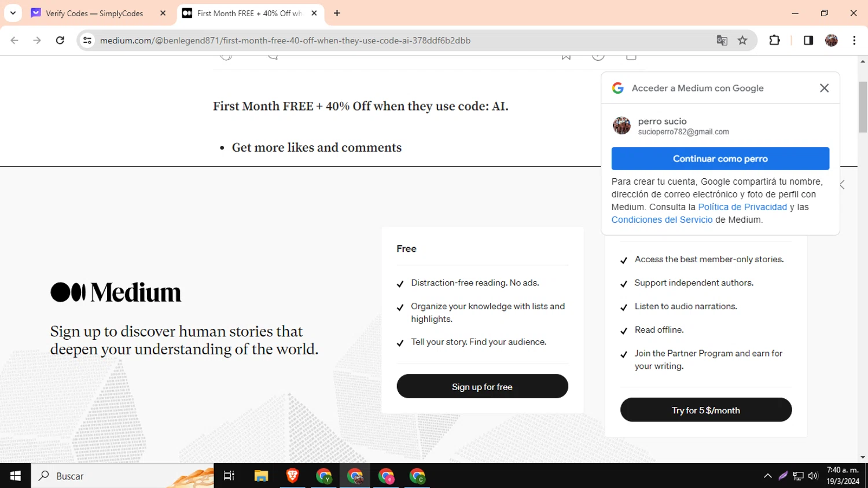Click 'Distraction-free reading. No ads.' text
The height and width of the screenshot is (488, 868).
(475, 283)
